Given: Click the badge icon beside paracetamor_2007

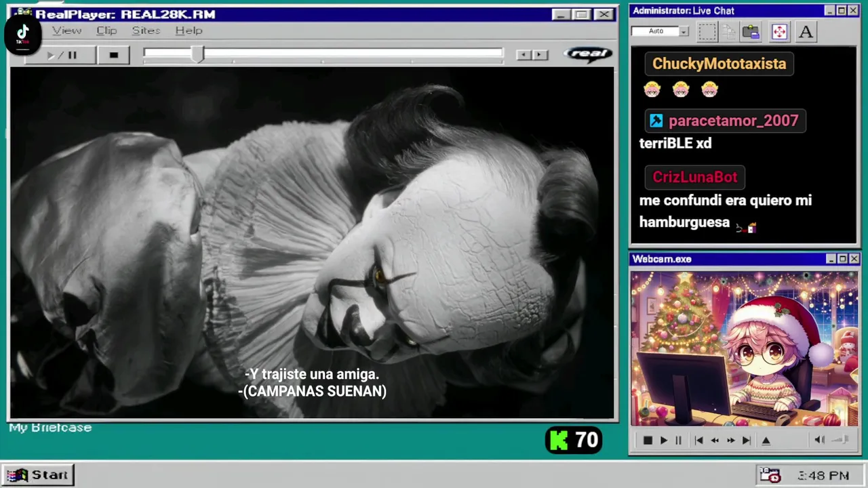Looking at the screenshot, I should coord(656,121).
